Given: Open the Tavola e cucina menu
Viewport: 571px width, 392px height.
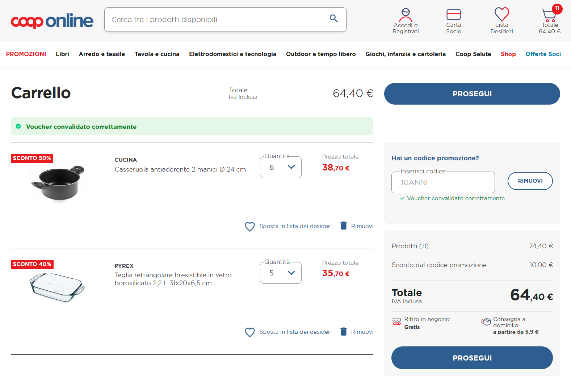Looking at the screenshot, I should (x=157, y=54).
